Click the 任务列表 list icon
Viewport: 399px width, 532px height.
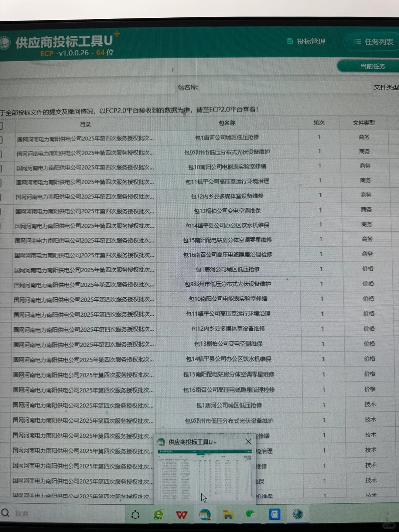357,41
